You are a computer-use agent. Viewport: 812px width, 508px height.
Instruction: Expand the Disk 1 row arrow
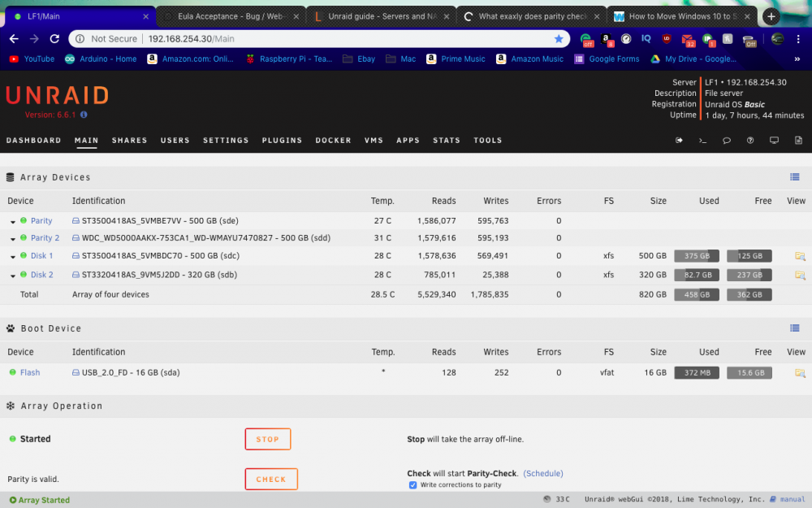(12, 257)
